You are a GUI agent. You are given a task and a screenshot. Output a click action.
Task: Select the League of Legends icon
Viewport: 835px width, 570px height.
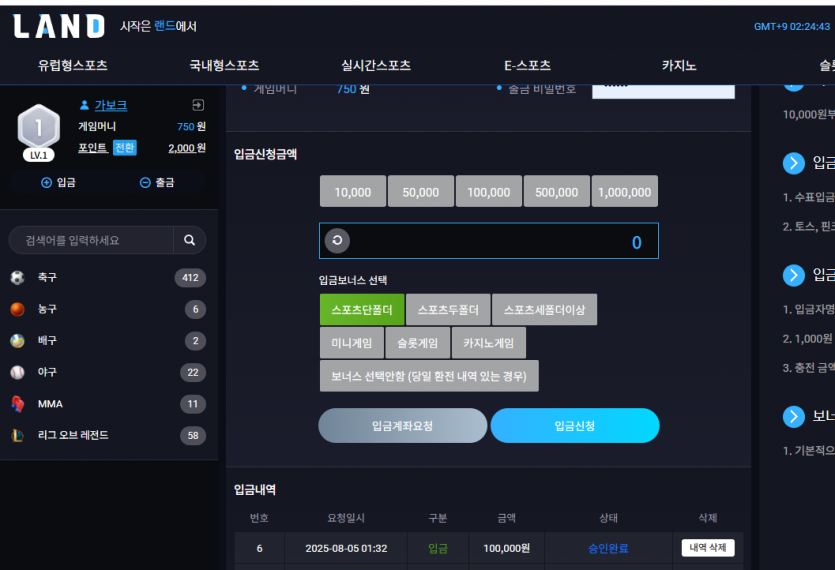pyautogui.click(x=18, y=435)
